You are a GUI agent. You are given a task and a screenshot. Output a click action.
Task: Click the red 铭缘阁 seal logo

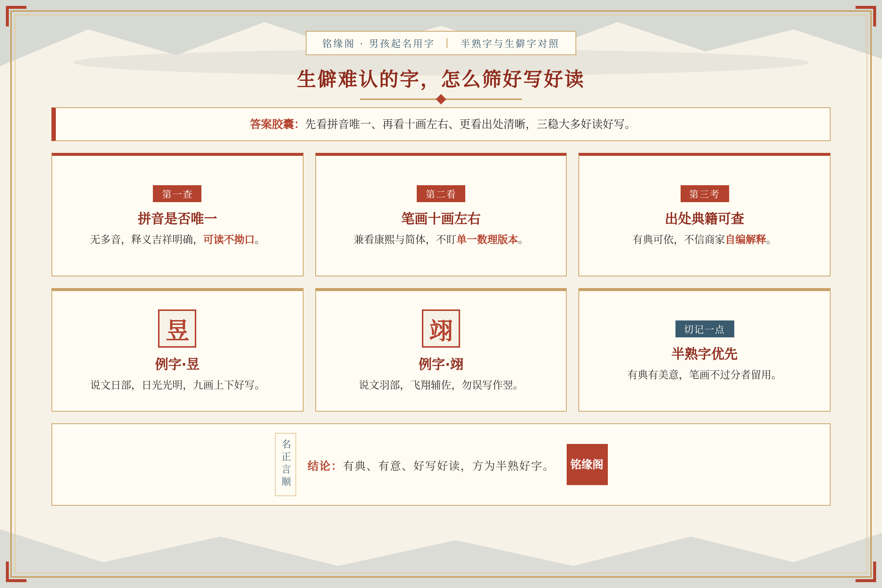point(587,465)
